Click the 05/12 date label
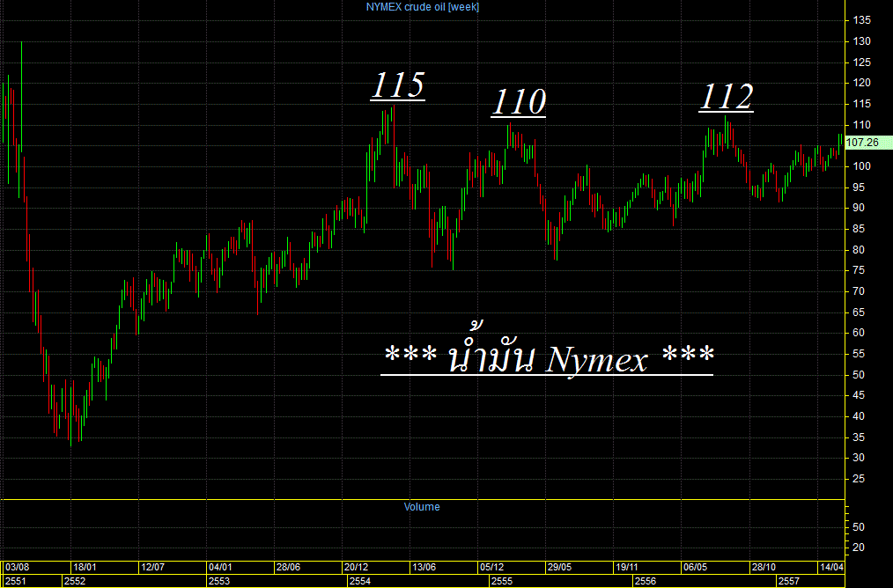This screenshot has height=588, width=893. click(491, 568)
